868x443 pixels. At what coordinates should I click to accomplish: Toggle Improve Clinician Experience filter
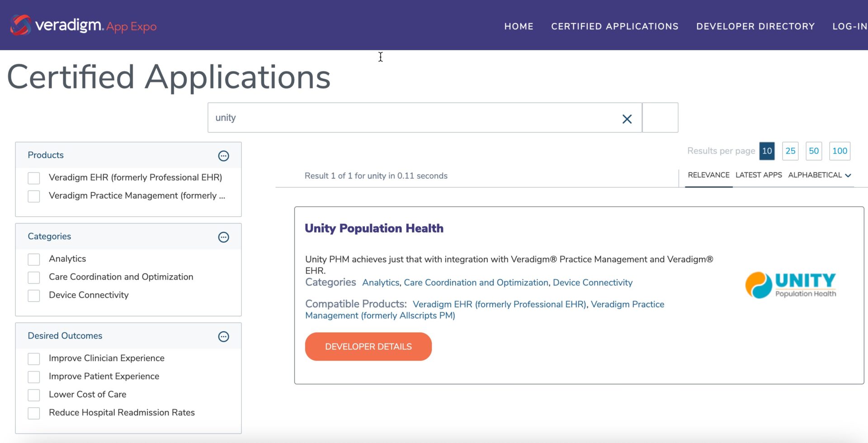[x=34, y=359]
